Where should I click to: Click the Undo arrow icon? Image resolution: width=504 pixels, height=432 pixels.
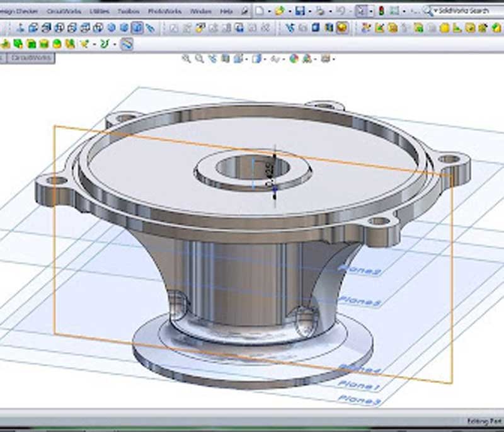click(340, 11)
